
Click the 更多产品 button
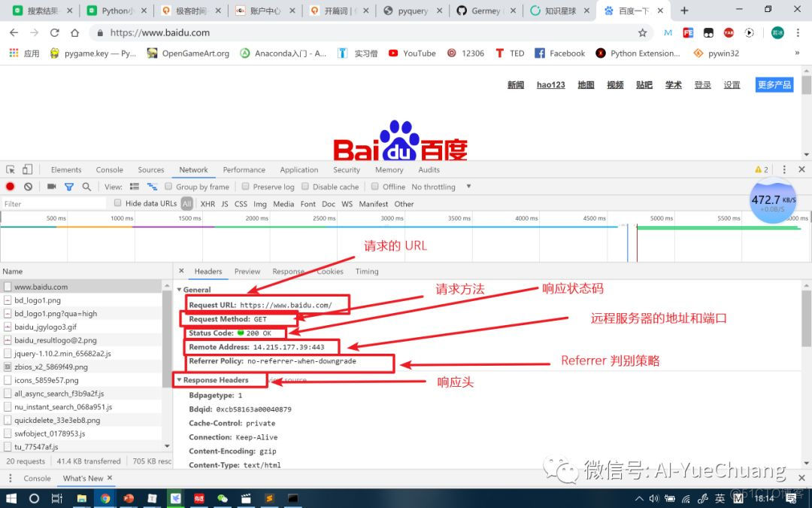click(x=774, y=84)
